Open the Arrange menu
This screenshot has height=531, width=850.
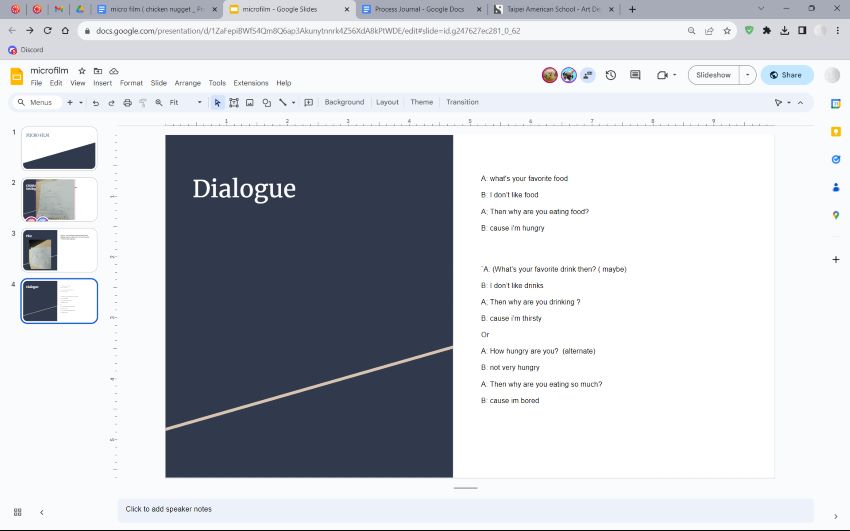click(187, 83)
